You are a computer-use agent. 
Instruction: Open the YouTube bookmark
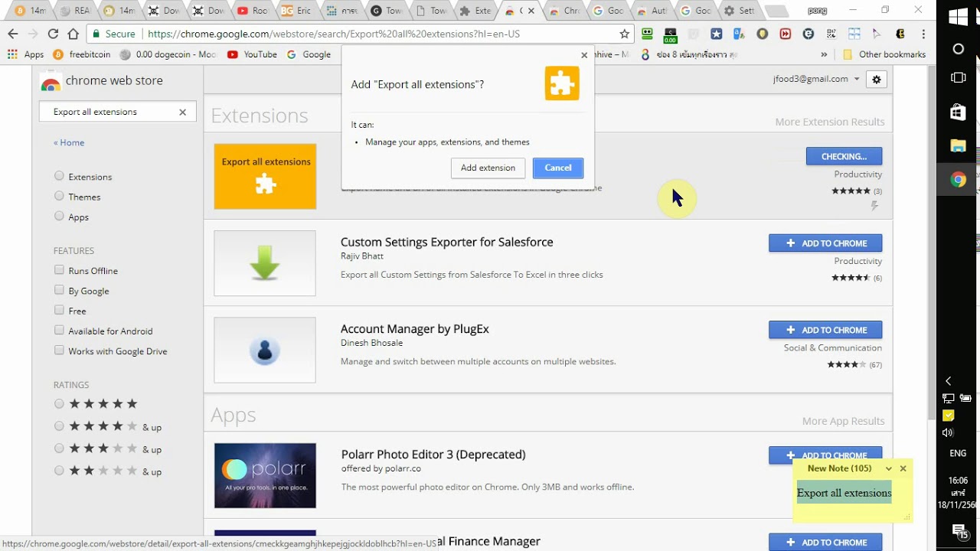252,54
